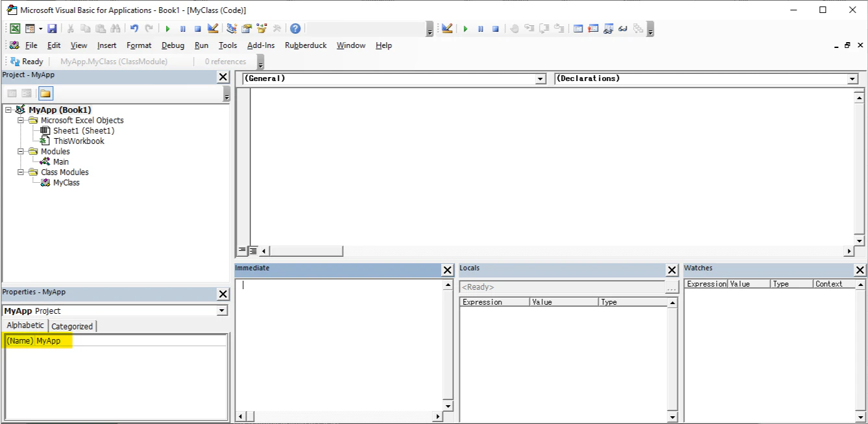Show the Immediate Window from Debug toolbar
The image size is (868, 424).
tap(593, 29)
